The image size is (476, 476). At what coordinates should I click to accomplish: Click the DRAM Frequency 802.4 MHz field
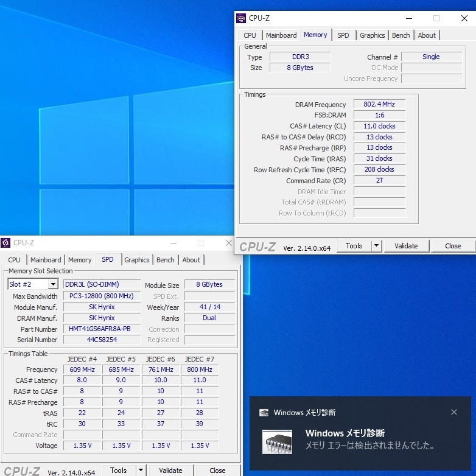coord(379,105)
